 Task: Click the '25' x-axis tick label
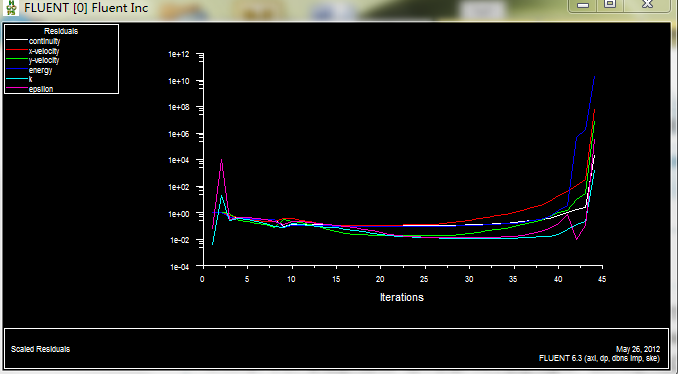click(425, 279)
